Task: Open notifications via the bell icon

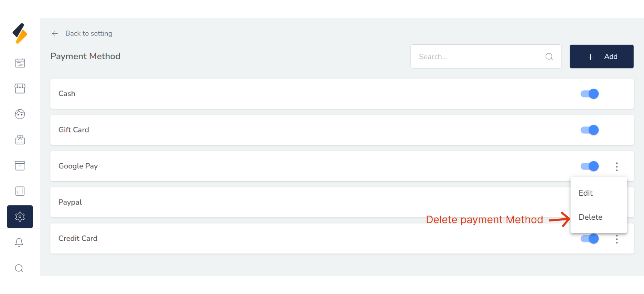Action: pyautogui.click(x=20, y=242)
